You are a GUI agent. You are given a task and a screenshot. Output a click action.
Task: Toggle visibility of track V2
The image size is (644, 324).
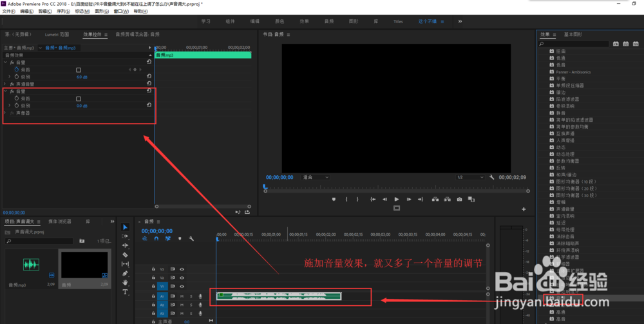coord(182,278)
